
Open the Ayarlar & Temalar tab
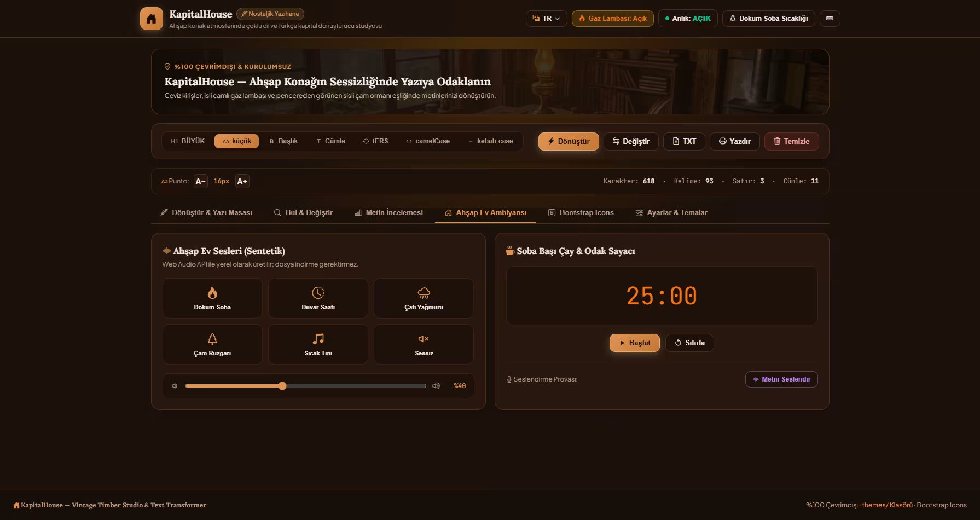[671, 212]
